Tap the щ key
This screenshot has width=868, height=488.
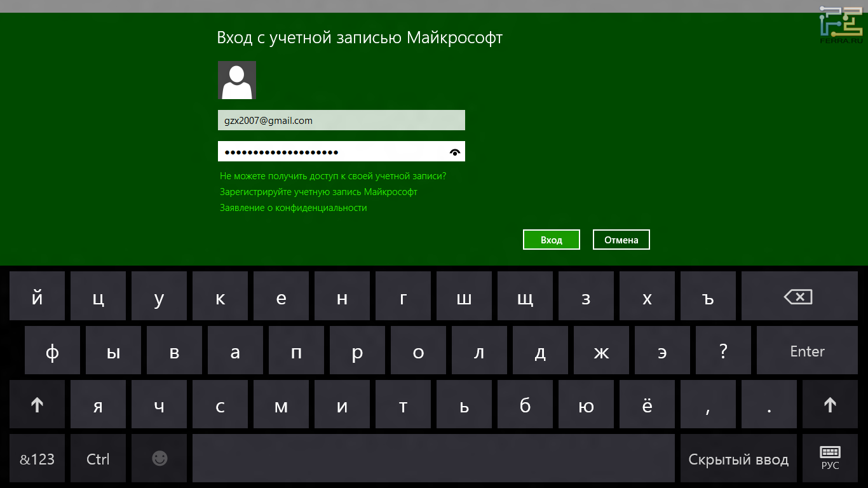(525, 296)
